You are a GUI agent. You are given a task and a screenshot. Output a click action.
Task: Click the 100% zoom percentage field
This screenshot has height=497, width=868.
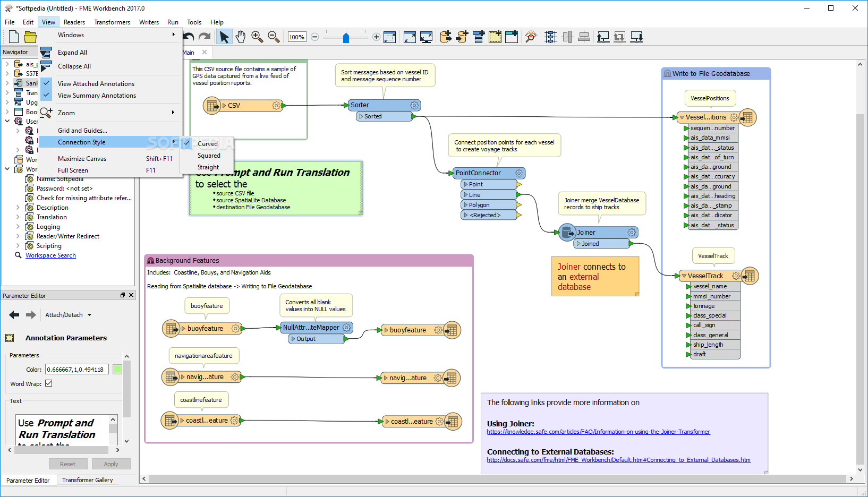point(297,37)
